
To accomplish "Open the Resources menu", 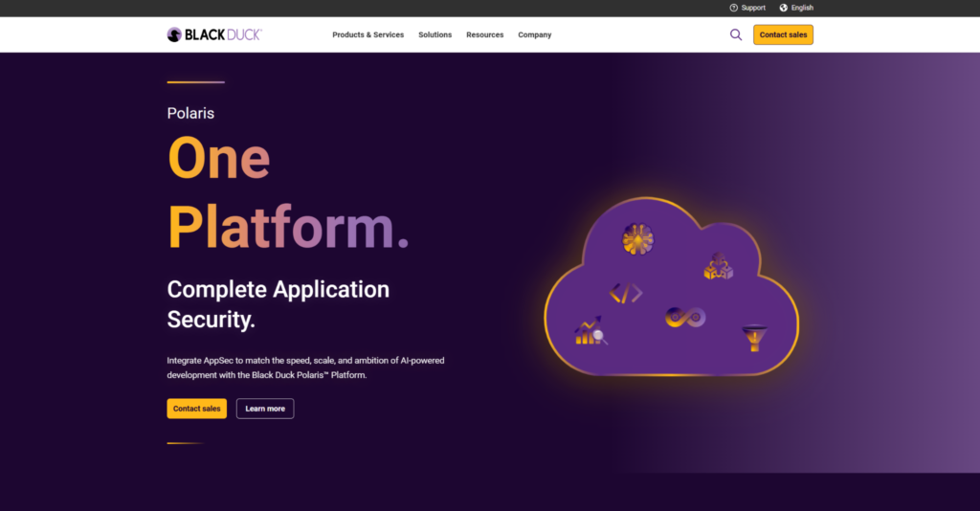I will [x=485, y=35].
